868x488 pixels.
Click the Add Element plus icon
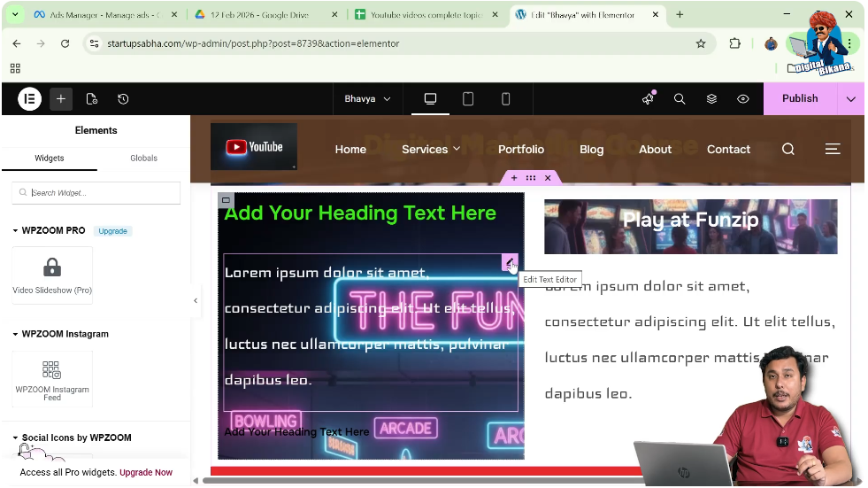(60, 99)
